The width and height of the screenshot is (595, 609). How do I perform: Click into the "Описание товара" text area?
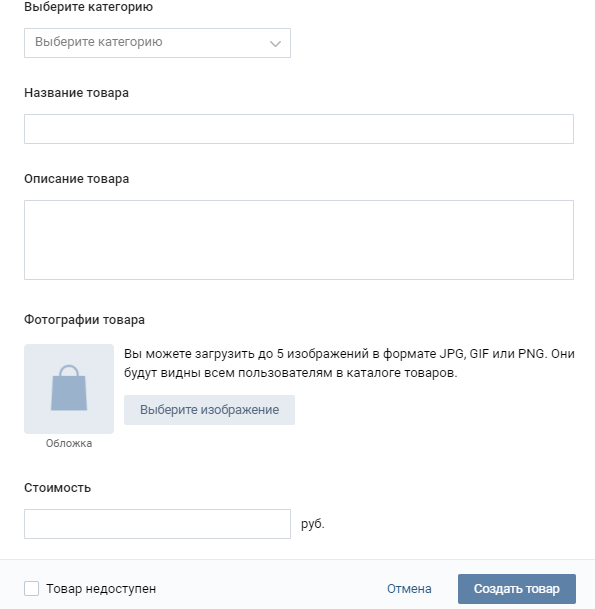[x=299, y=240]
